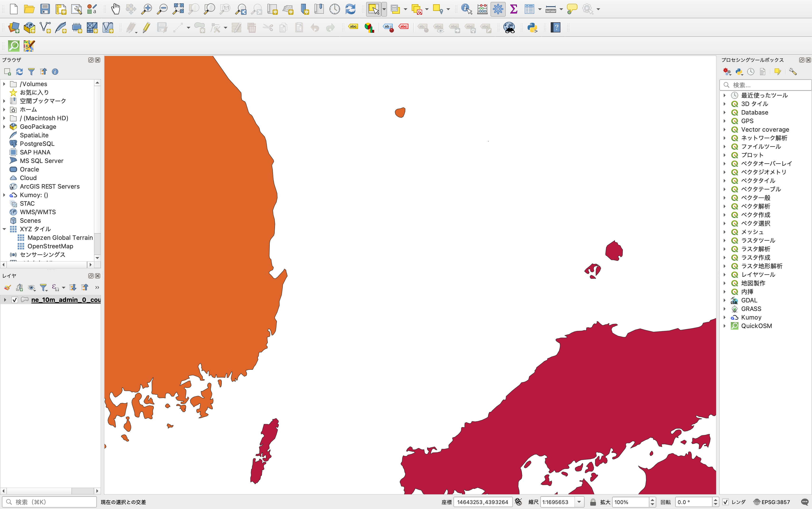Click the EPSG:3857 CRS button
812x509 pixels.
772,502
